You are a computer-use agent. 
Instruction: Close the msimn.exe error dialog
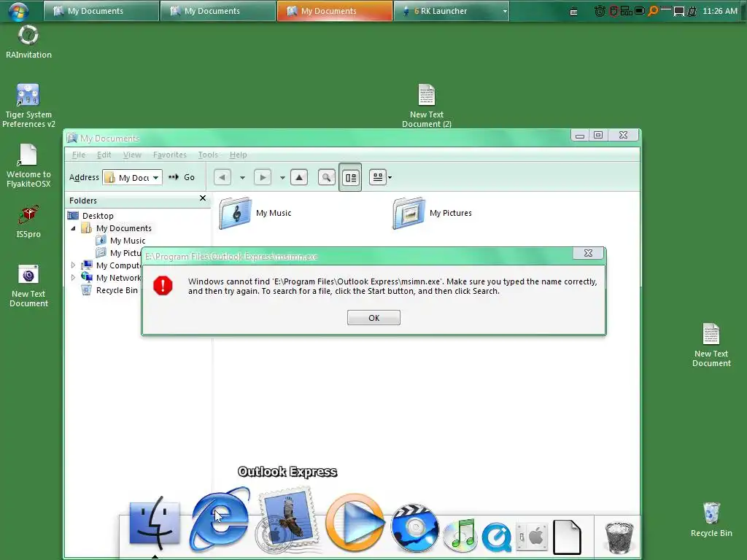589,253
